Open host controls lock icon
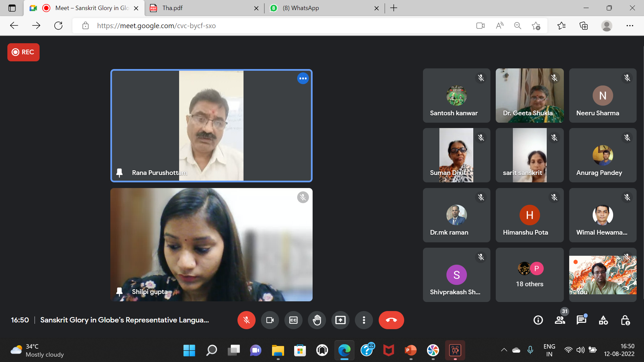 625,320
